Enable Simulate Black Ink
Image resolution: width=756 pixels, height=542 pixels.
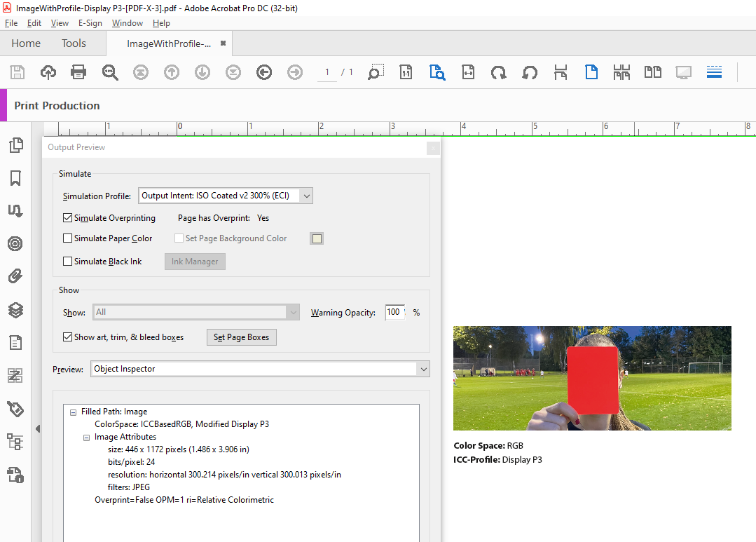[x=67, y=261]
